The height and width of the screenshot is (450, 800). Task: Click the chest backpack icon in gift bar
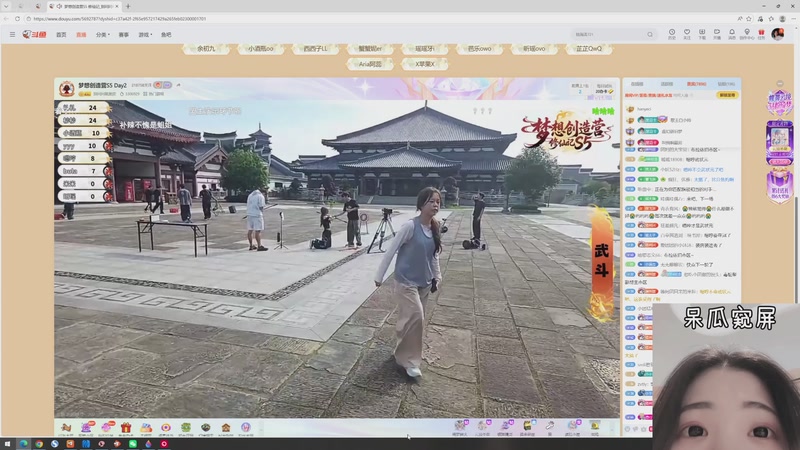527,427
